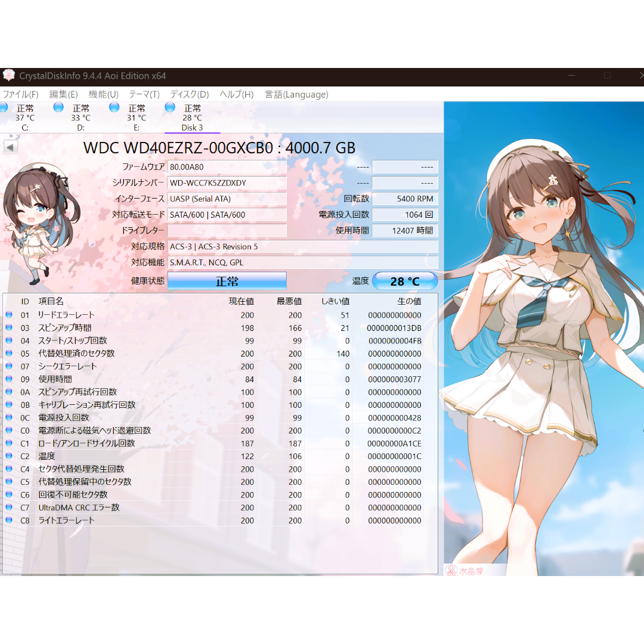Open the ディスク(D) menu
Viewport: 644px width, 644px height.
tap(190, 94)
